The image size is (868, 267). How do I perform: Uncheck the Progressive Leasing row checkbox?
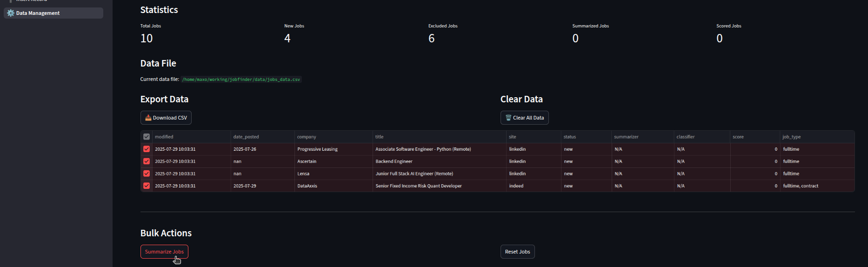147,149
